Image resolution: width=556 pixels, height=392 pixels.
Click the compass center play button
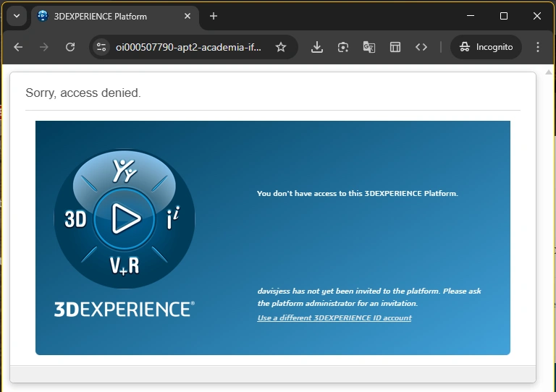click(125, 219)
